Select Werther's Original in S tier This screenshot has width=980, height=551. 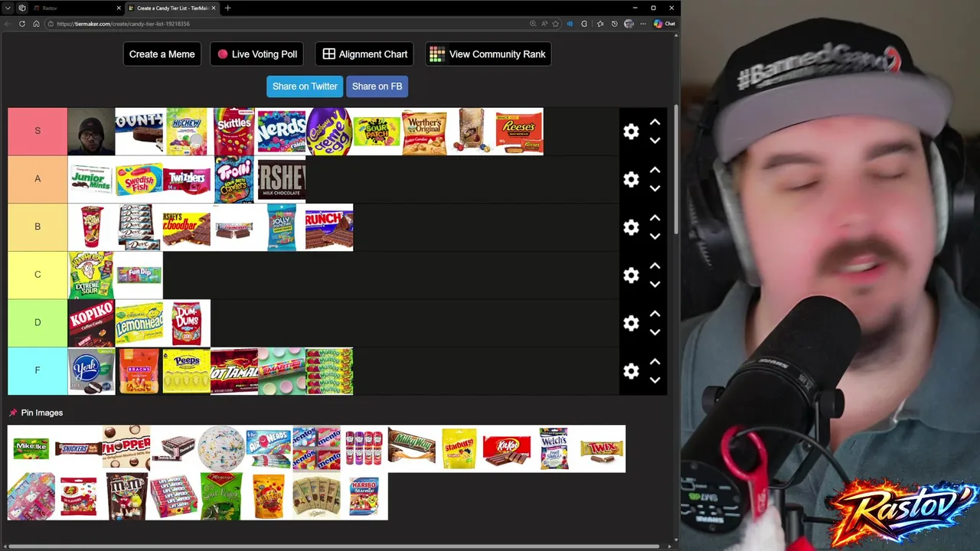tap(424, 132)
